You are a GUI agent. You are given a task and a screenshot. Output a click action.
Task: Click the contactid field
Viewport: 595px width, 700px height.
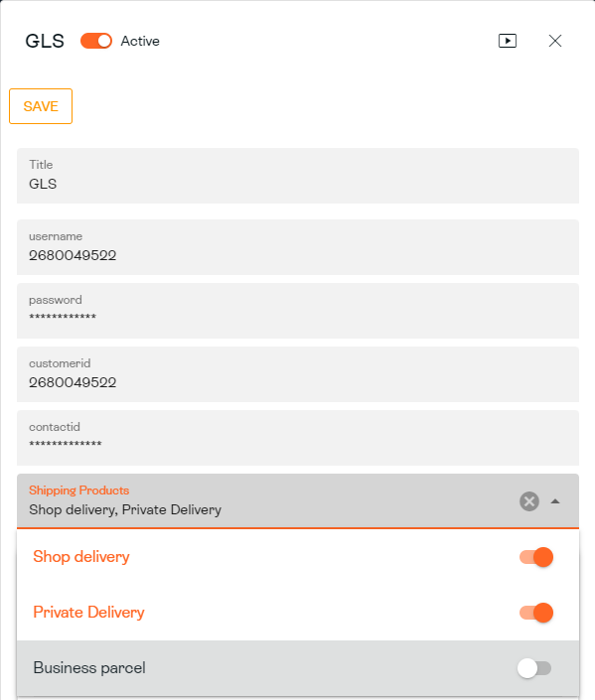pos(298,438)
